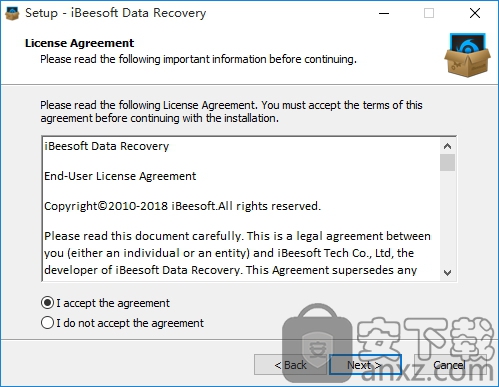Image resolution: width=499 pixels, height=387 pixels.
Task: Click the iBeesoft setup icon in title bar
Action: pyautogui.click(x=12, y=13)
